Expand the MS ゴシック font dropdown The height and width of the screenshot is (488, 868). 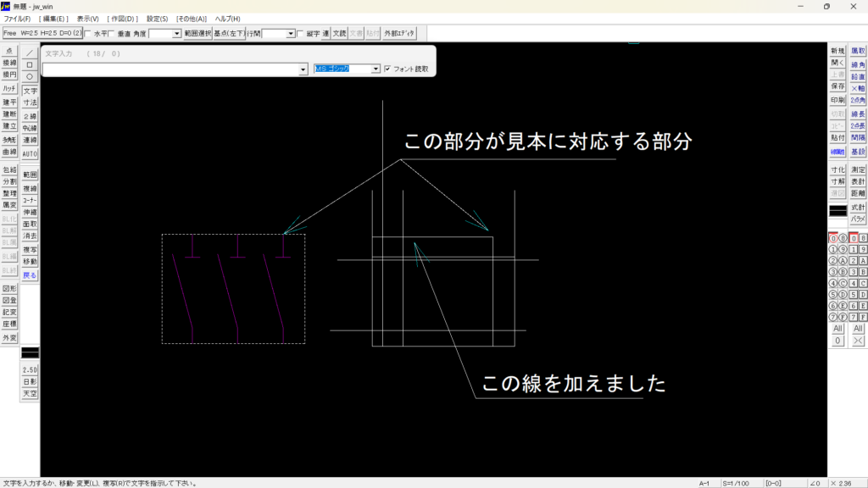[376, 69]
